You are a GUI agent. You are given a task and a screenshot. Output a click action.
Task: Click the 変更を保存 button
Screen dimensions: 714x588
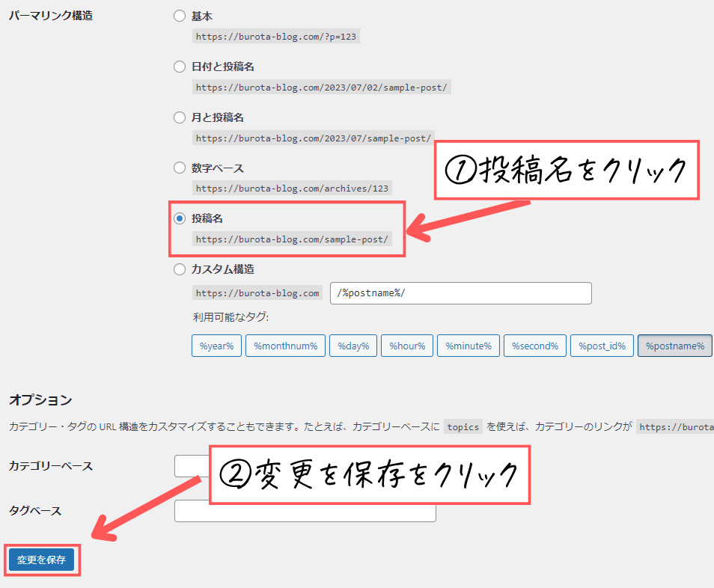coord(41,560)
